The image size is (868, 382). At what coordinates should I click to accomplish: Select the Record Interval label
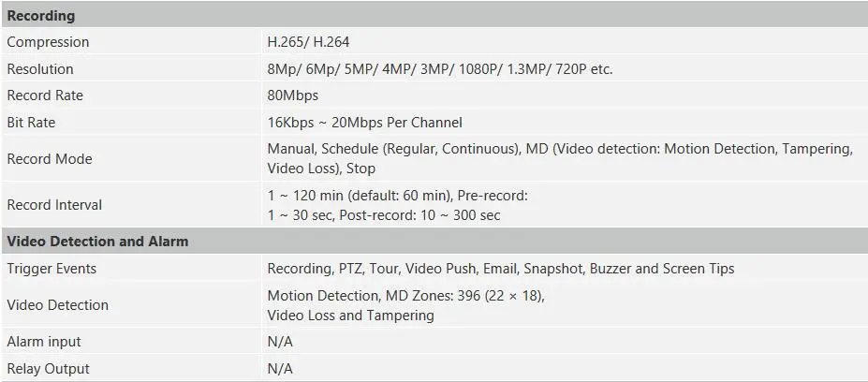54,205
